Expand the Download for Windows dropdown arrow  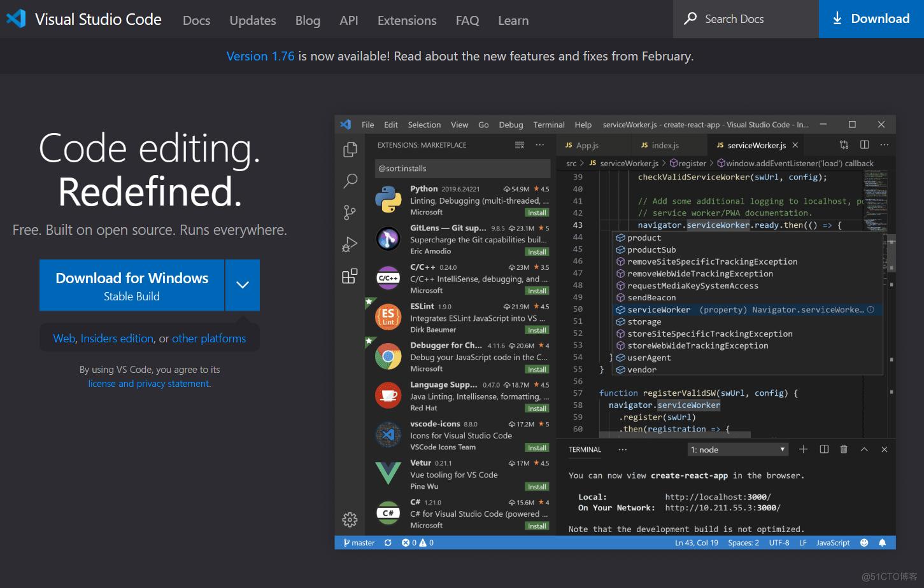point(242,285)
